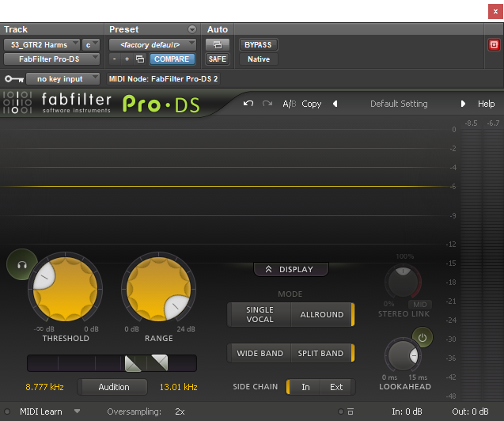This screenshot has height=421, width=504.
Task: Click the MIDI Node: FabFilter Pro-DS 2 label
Action: tap(163, 78)
